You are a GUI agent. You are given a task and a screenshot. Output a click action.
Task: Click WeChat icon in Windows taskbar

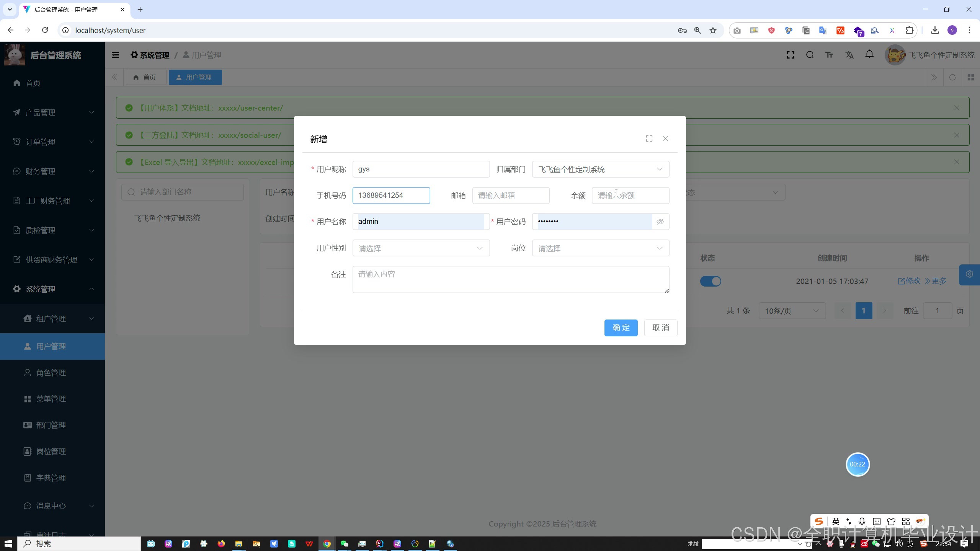pos(344,544)
